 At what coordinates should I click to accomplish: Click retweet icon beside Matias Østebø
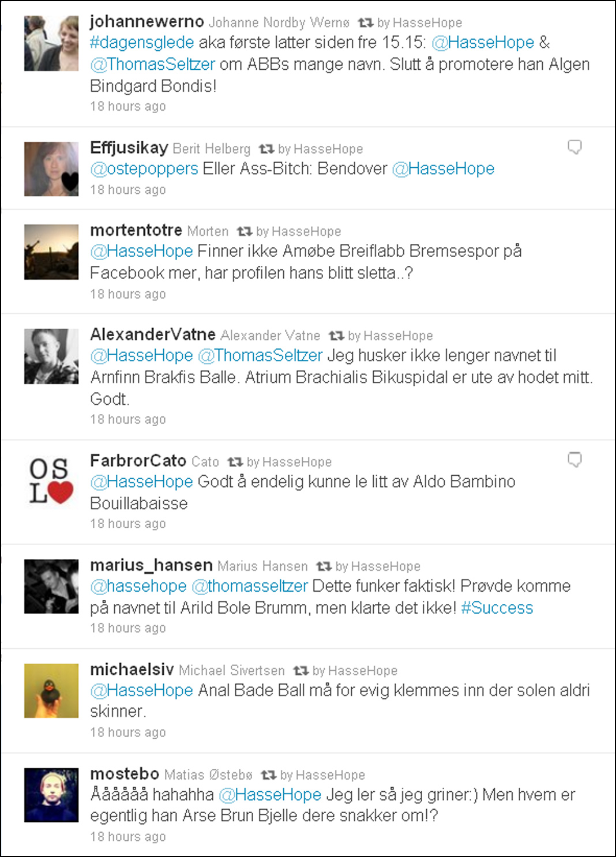[x=268, y=775]
